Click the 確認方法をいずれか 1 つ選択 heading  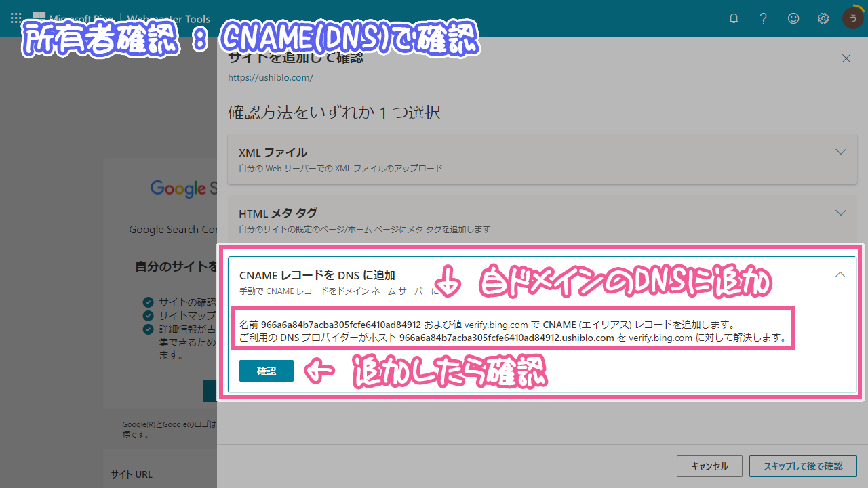pos(334,112)
